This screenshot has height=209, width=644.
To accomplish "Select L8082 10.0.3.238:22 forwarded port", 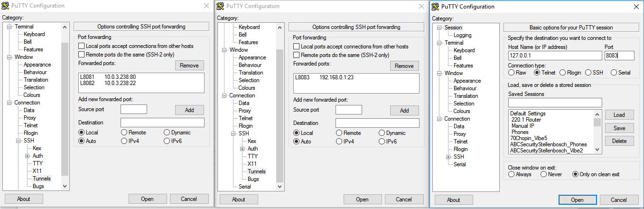I will 108,83.
